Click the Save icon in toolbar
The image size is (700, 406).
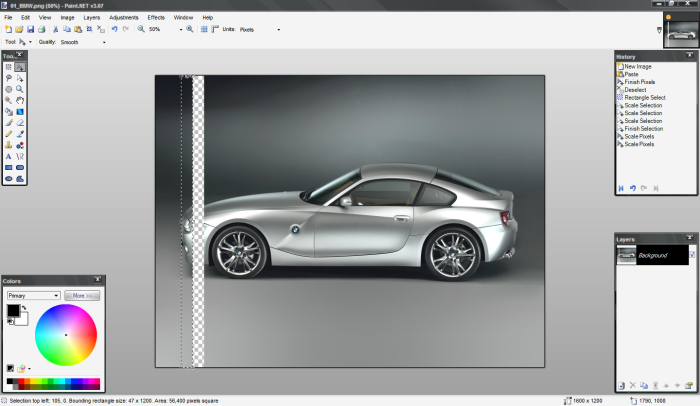(30, 30)
